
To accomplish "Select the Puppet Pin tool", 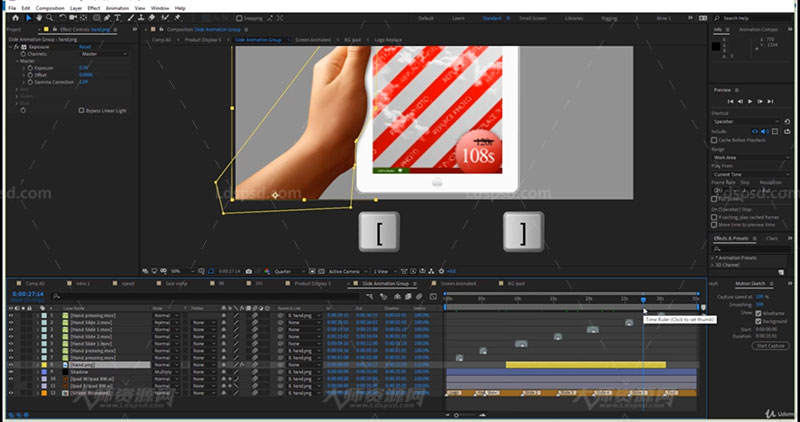I will pos(178,18).
